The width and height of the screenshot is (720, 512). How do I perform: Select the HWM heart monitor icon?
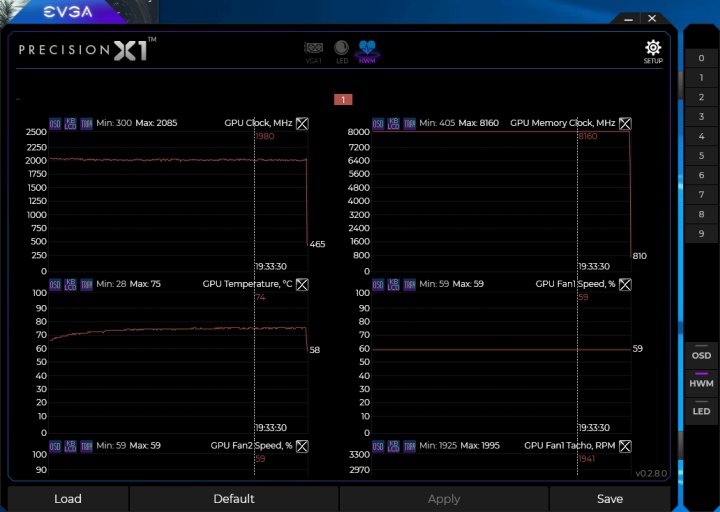(367, 52)
